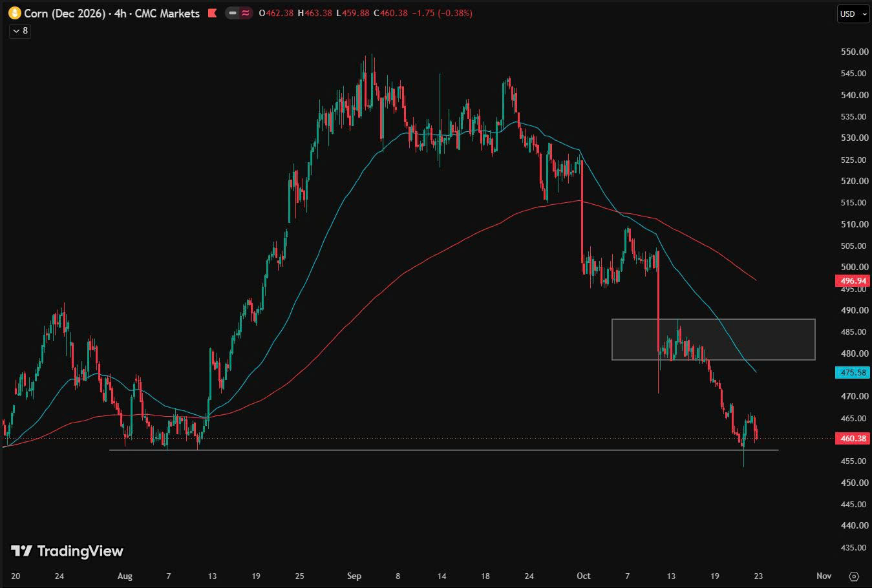The height and width of the screenshot is (588, 872).
Task: Click 485.00 on the price axis
Action: (x=854, y=331)
